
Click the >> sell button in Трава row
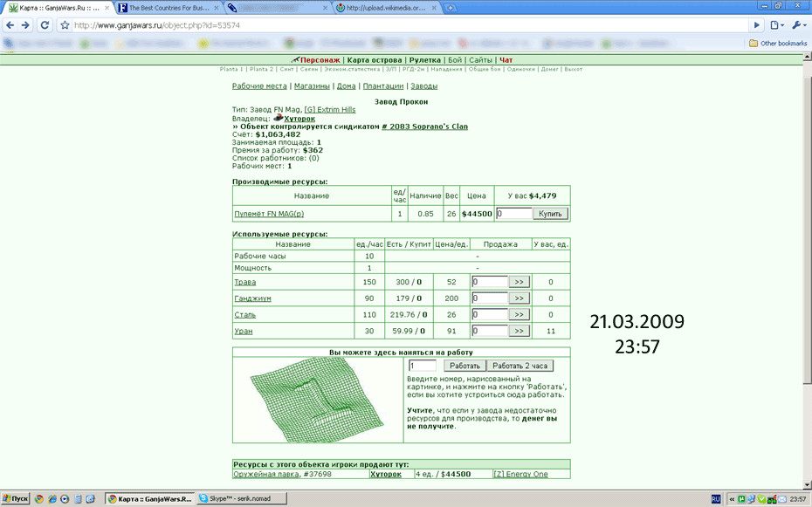[x=519, y=282]
